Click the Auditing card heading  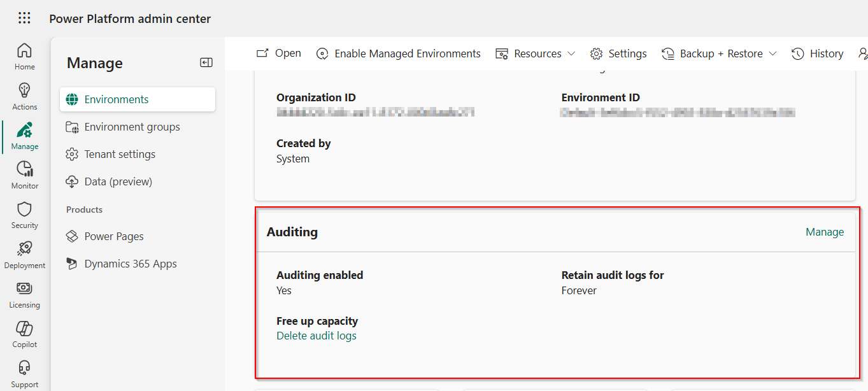pyautogui.click(x=292, y=232)
